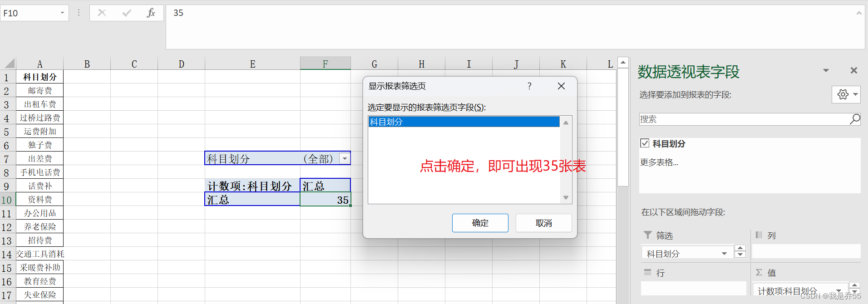
Task: Select pivot cell 计数项:科目划分
Action: click(252, 186)
